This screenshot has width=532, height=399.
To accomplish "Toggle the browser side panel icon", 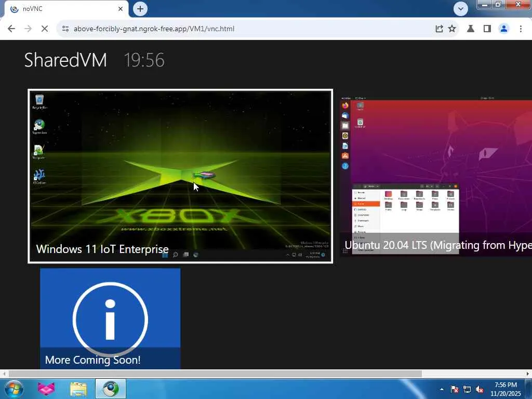I will pos(487,29).
